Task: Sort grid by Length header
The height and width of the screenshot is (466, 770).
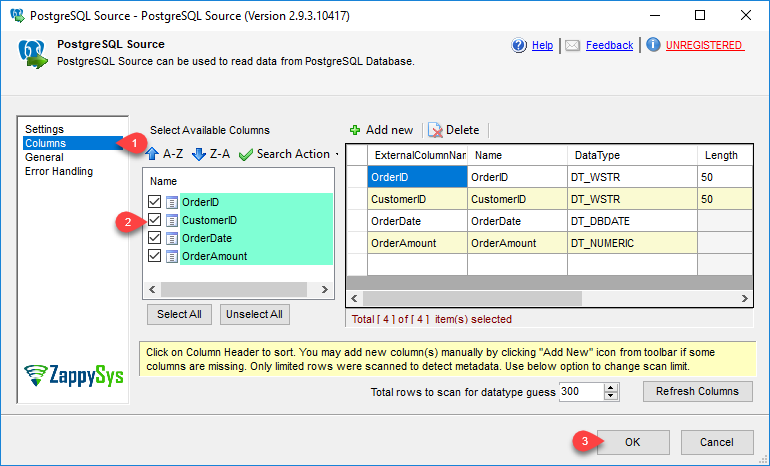Action: (725, 155)
